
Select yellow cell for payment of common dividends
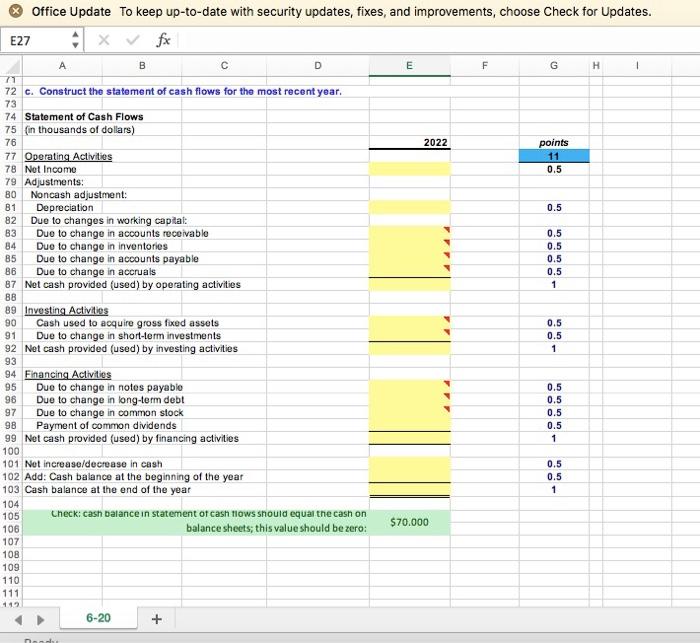click(x=409, y=426)
